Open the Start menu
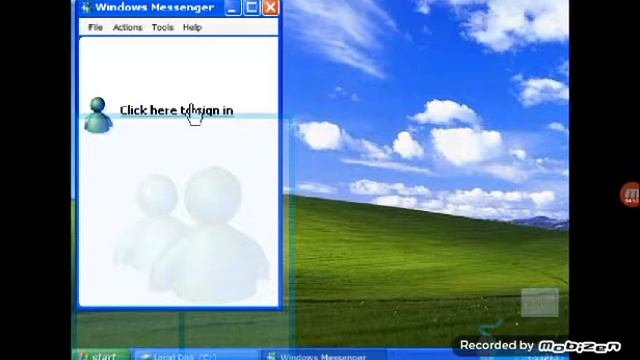This screenshot has width=640, height=360. pyautogui.click(x=102, y=356)
